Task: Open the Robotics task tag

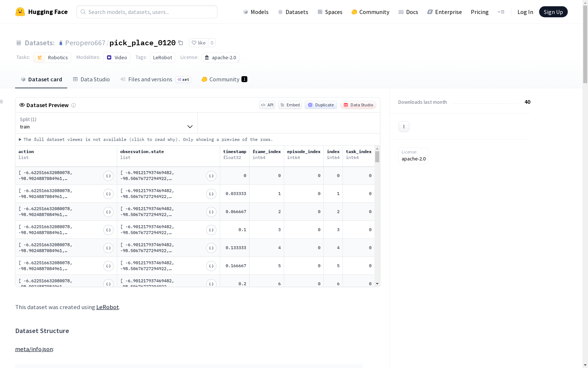Action: (52, 57)
